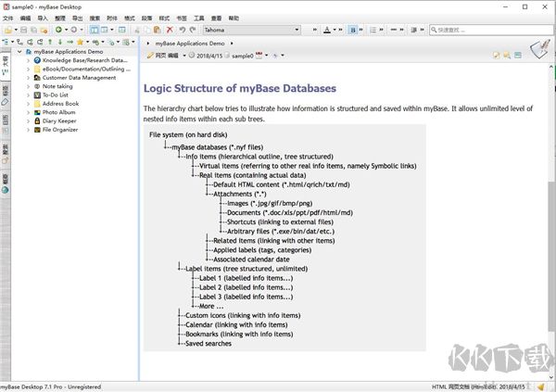Click the status bar icon at bottom right
This screenshot has height=392, width=556.
(541, 386)
